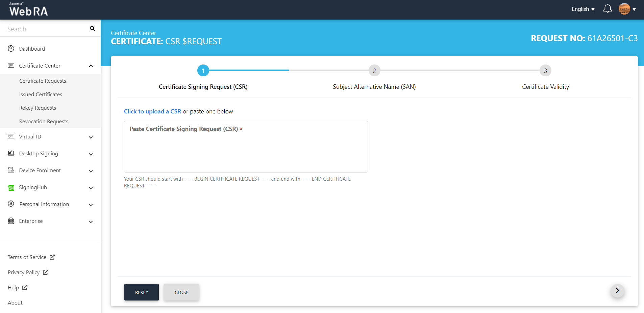Jump to step 2 Subject Alternative Name

coord(374,71)
